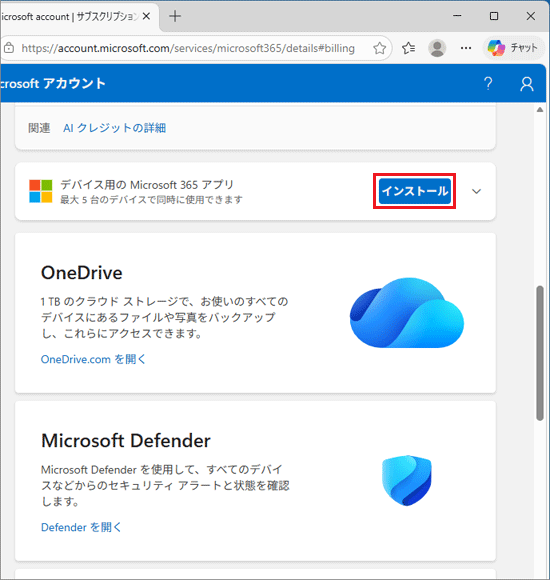The image size is (550, 580).
Task: Click the デバイス用の Microsoft 365 アプリ heading
Action: tap(147, 185)
